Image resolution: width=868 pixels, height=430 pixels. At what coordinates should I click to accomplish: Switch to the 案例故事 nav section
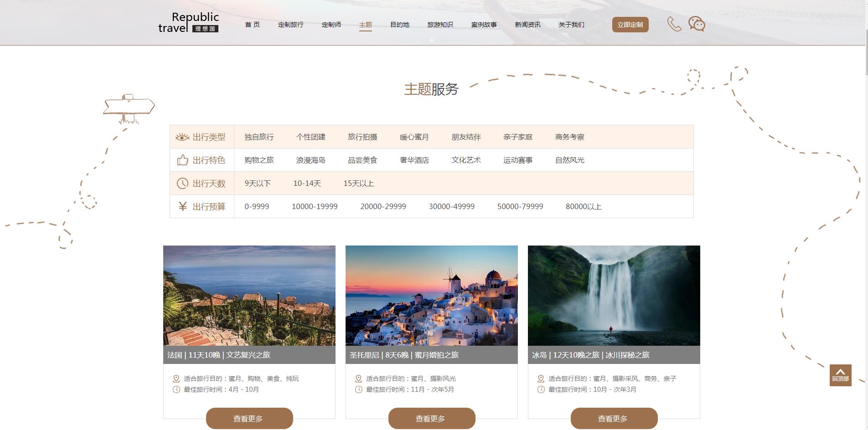(484, 25)
